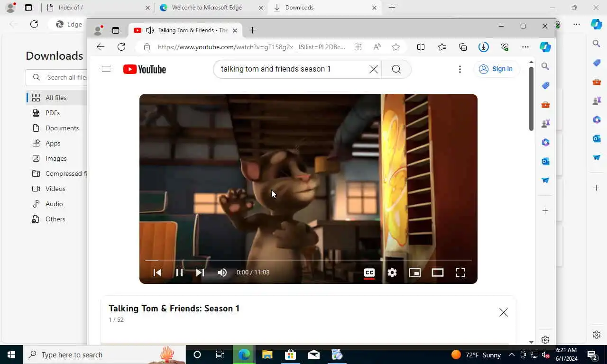
Task: Switch to Index of / tab
Action: click(97, 8)
